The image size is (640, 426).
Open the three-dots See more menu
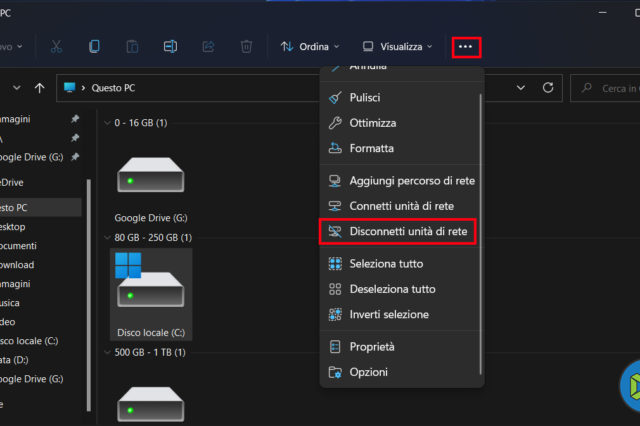[x=465, y=46]
